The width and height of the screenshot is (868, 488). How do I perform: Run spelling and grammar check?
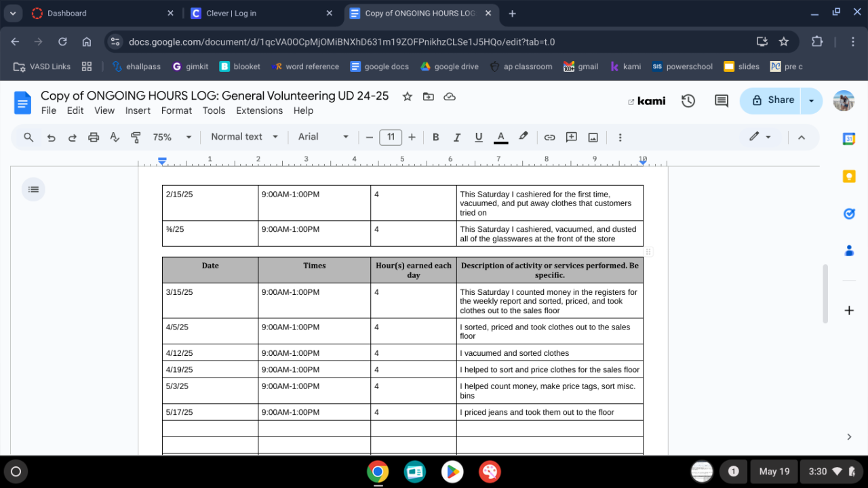click(115, 137)
